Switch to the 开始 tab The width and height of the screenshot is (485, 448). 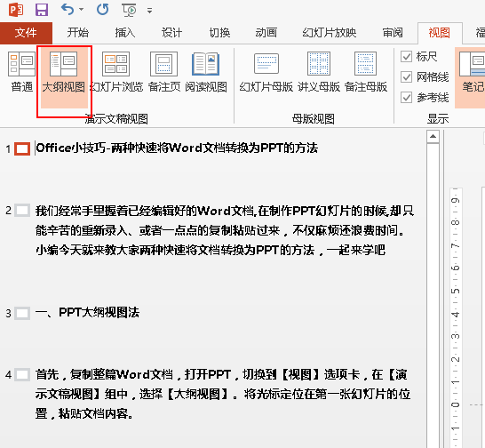point(78,33)
